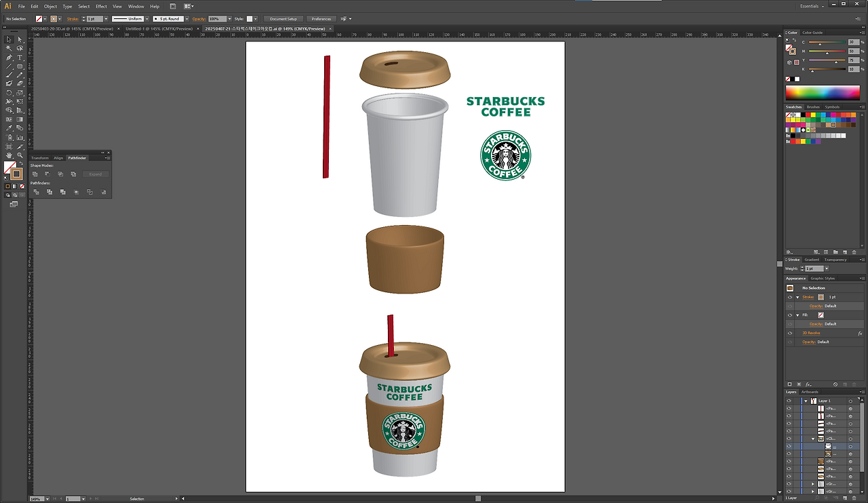This screenshot has width=868, height=503.
Task: Choose the Magic Wand tool
Action: 9,49
